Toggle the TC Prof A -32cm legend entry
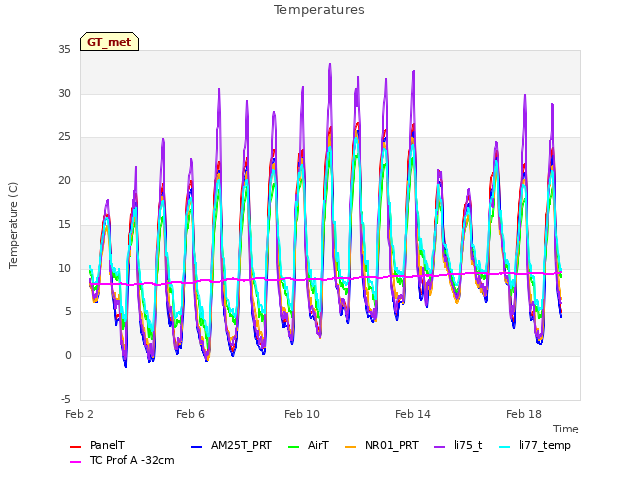This screenshot has width=640, height=480. [x=122, y=460]
